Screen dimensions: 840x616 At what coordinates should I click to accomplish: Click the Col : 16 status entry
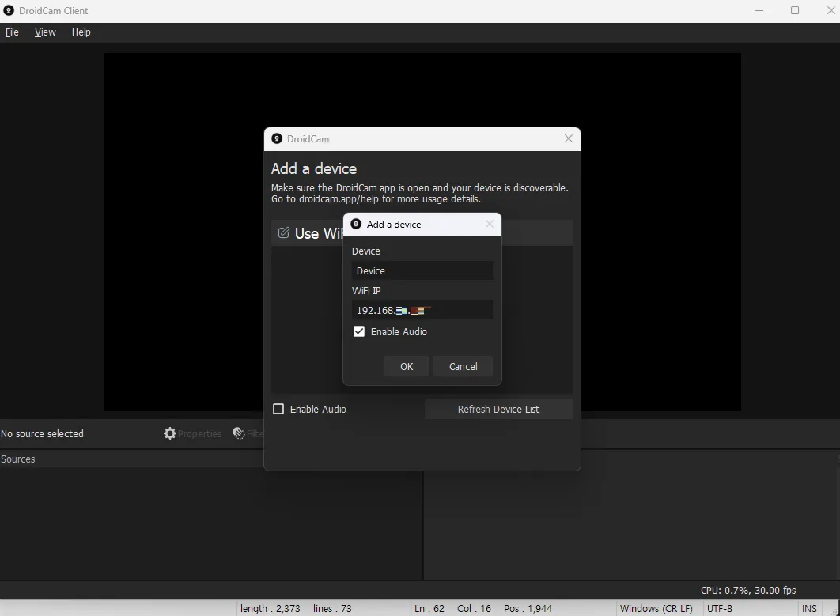(x=474, y=609)
